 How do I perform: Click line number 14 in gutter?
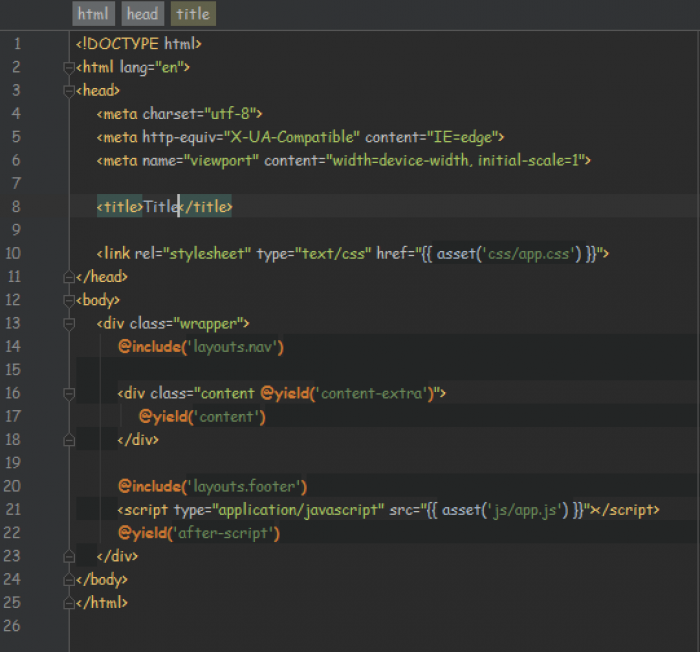pyautogui.click(x=13, y=347)
